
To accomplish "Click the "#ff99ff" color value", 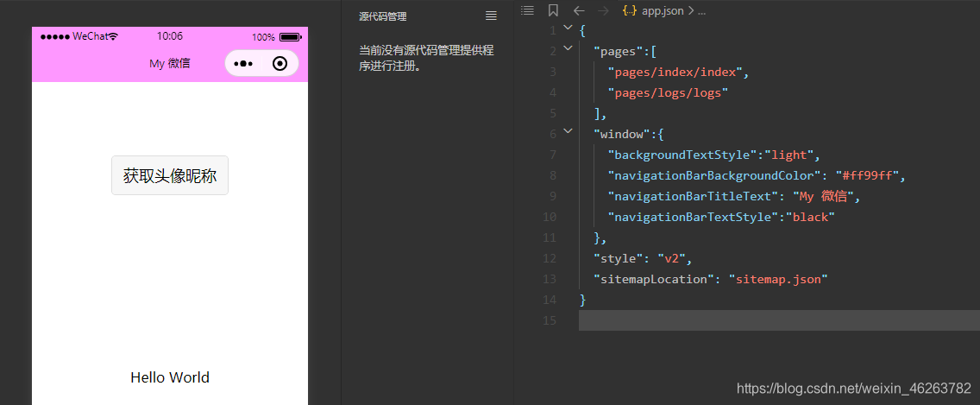I will click(867, 175).
